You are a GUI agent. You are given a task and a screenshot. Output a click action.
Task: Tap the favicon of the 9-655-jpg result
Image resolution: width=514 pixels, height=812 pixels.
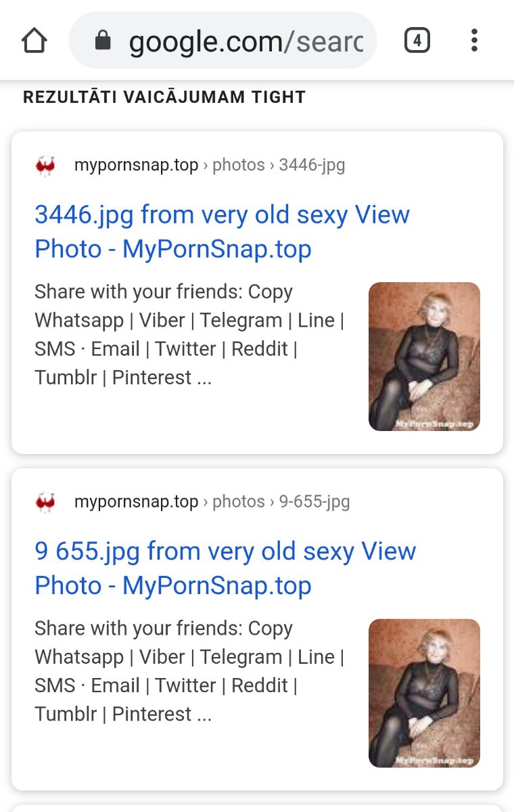[45, 502]
